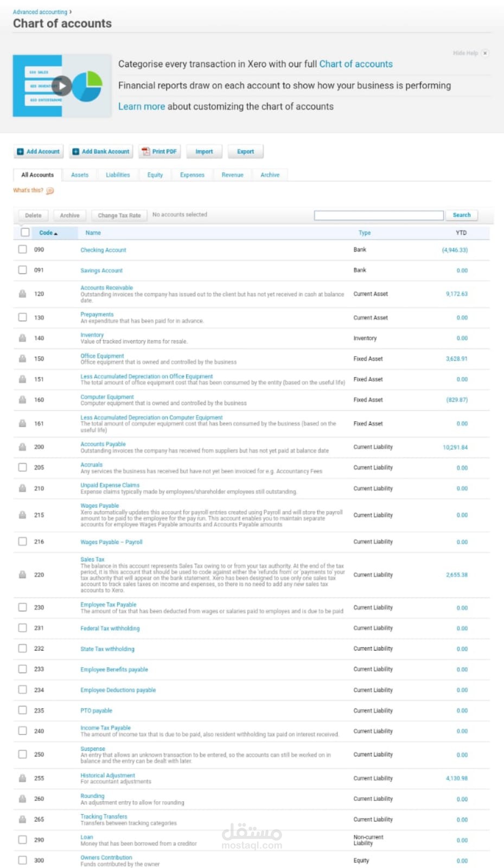The height and width of the screenshot is (868, 504).
Task: Toggle the select-all checkbox in header
Action: pyautogui.click(x=25, y=232)
